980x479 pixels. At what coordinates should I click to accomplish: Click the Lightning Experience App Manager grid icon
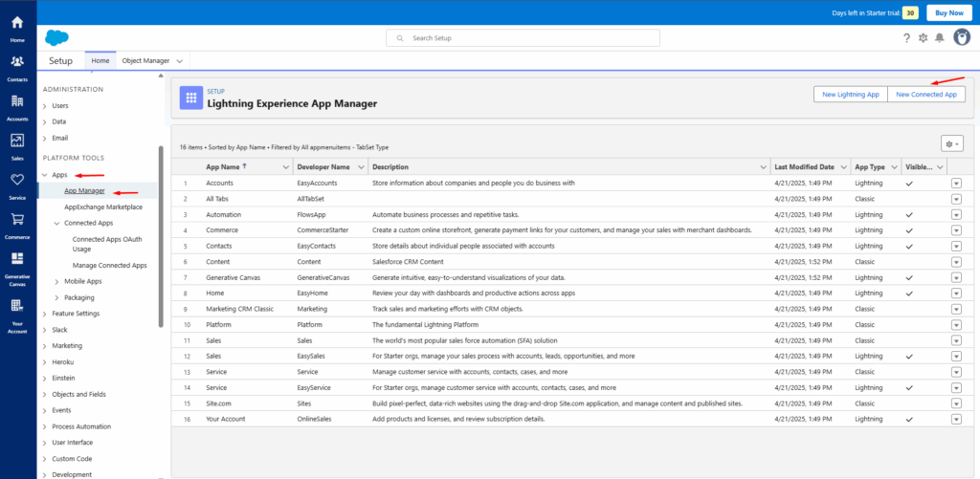[x=190, y=98]
